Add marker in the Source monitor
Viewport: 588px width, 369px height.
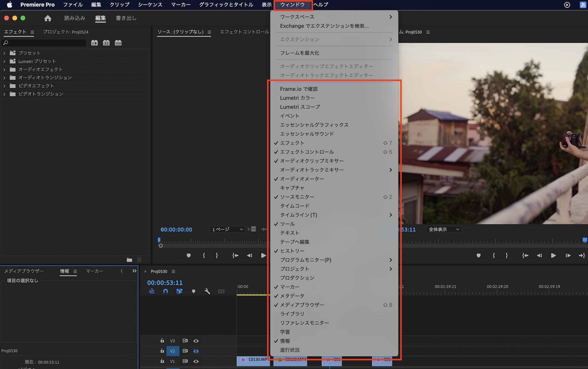pos(189,256)
